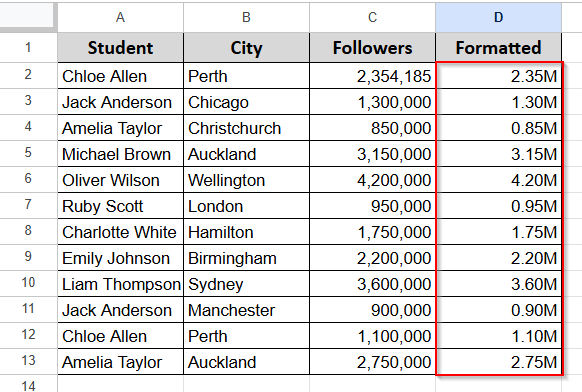Click the Student header cell
582x392 pixels.
120,48
